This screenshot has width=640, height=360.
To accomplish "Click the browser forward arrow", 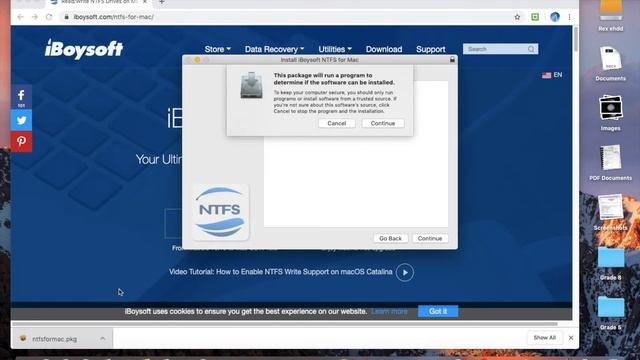I will click(x=35, y=17).
